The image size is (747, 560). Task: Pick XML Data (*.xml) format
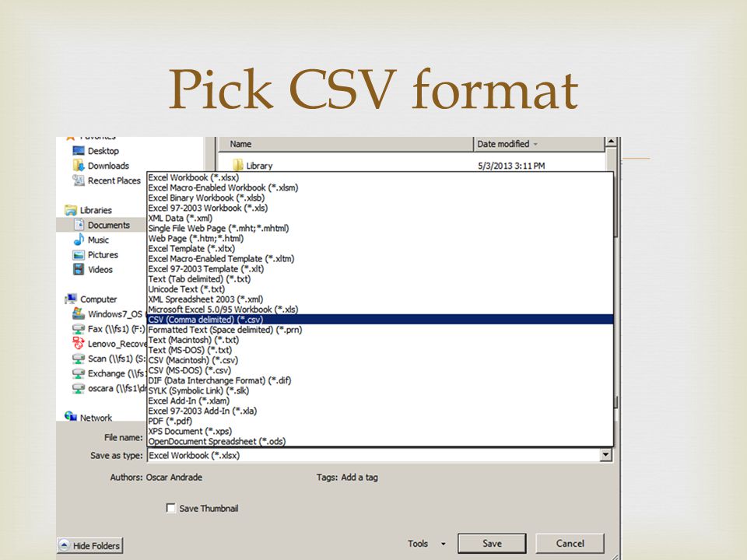(380, 218)
